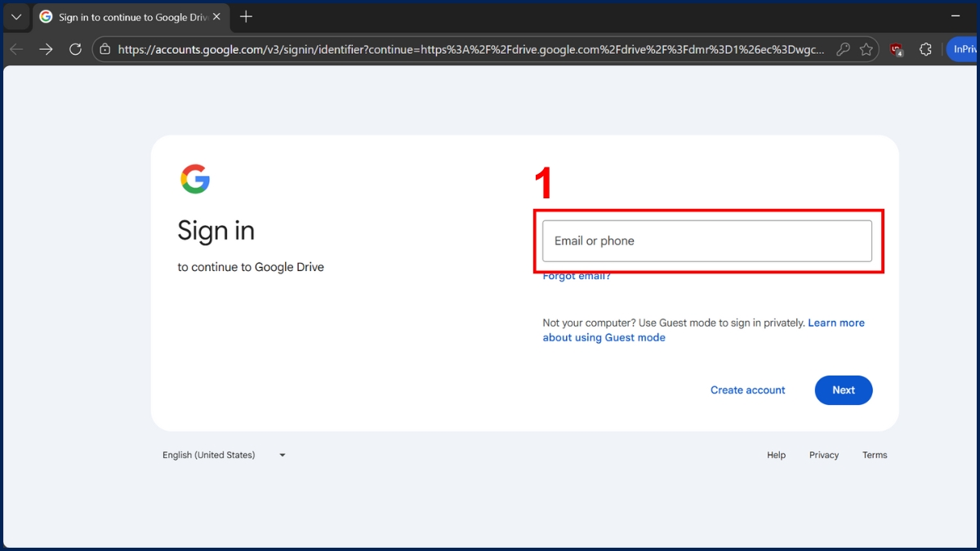View site information lock icon
The width and height of the screenshot is (980, 551).
click(x=105, y=50)
